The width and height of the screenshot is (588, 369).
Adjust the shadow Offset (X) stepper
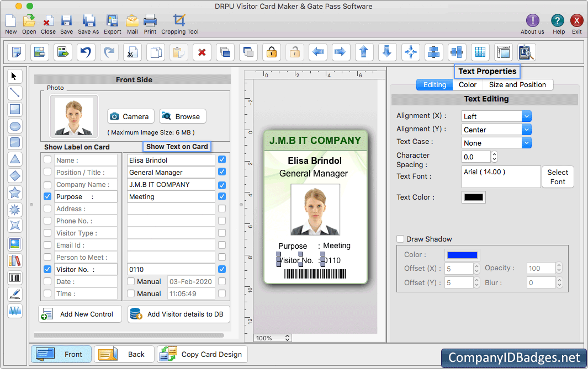pos(476,268)
